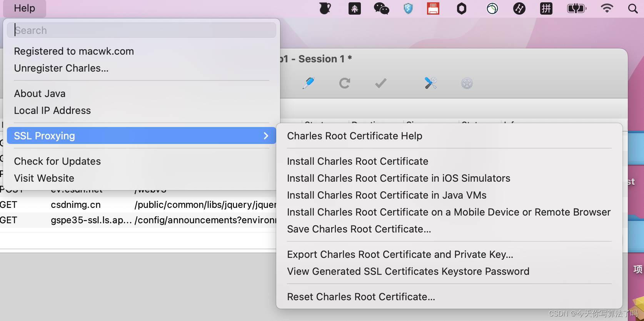Open the Help menu

(x=25, y=8)
